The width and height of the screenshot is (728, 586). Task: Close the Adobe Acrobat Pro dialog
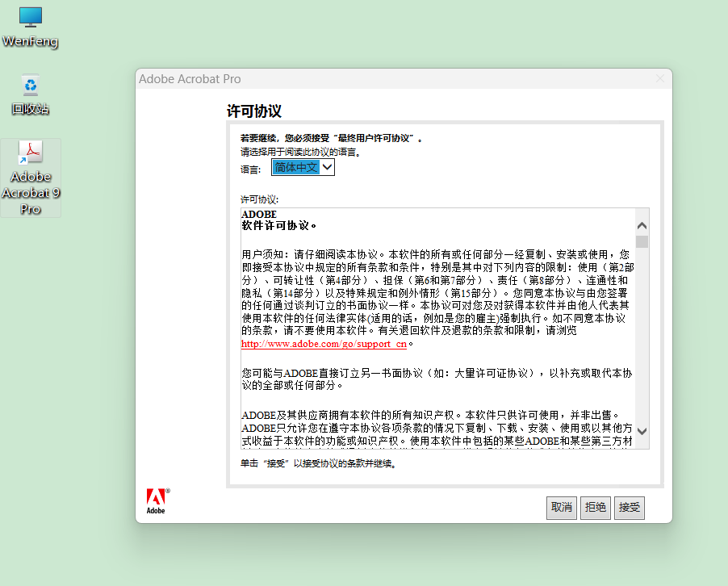click(x=659, y=79)
